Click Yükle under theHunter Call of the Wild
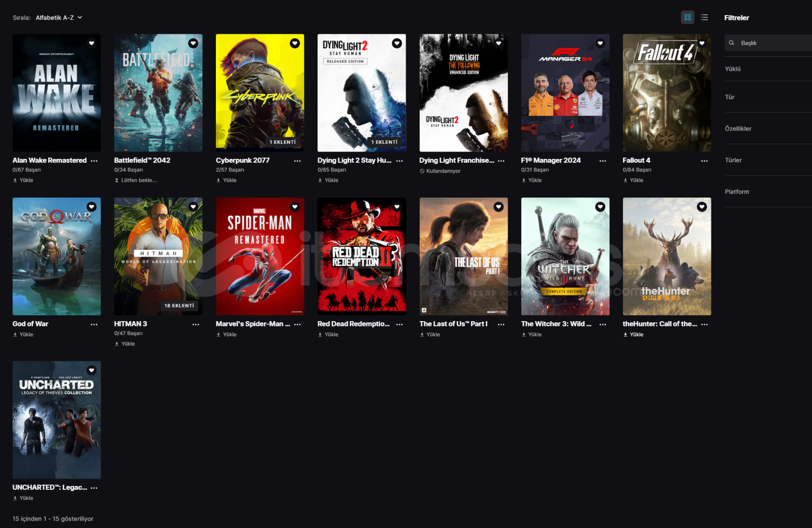This screenshot has width=812, height=528. [x=633, y=335]
